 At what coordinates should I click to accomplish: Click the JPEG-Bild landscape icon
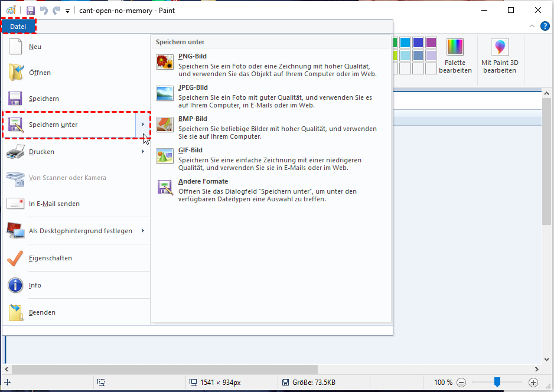(165, 93)
